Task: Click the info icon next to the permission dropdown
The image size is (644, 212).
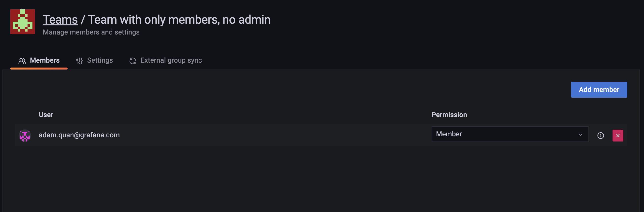Action: pos(601,135)
